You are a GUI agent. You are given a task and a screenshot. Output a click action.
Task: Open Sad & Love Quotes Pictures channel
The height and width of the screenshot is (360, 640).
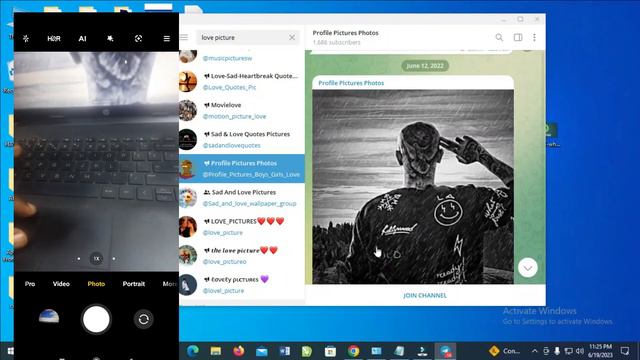point(242,139)
